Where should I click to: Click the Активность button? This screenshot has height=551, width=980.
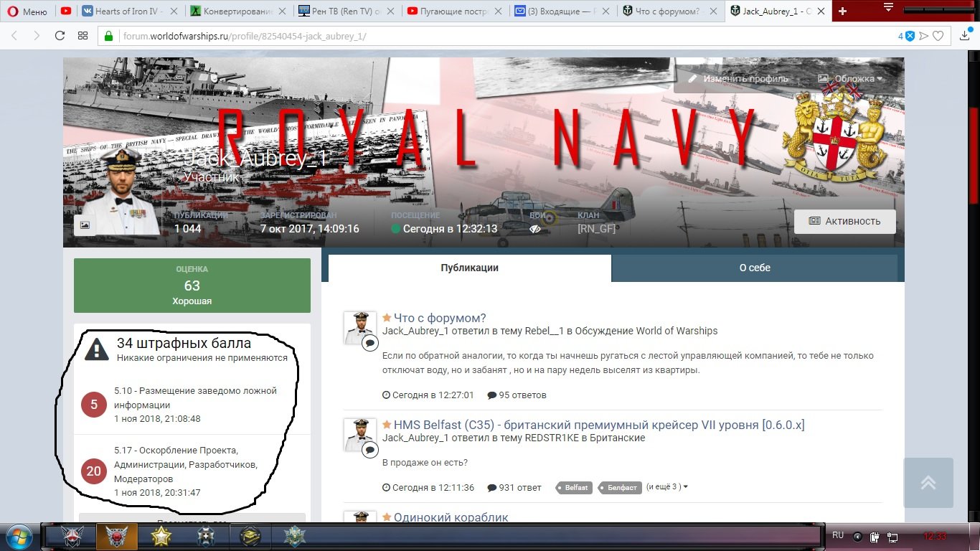pyautogui.click(x=844, y=221)
